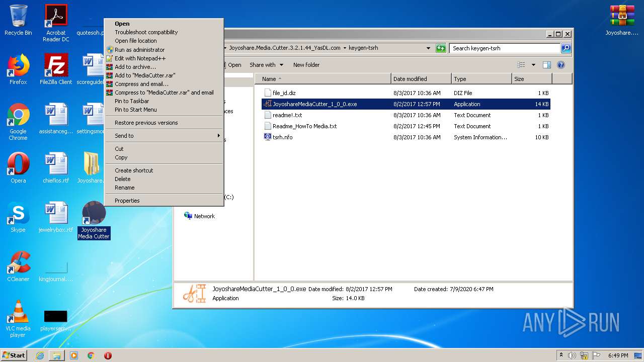644x362 pixels.
Task: Choose Troubleshoot compatibility in context menu
Action: point(164,32)
